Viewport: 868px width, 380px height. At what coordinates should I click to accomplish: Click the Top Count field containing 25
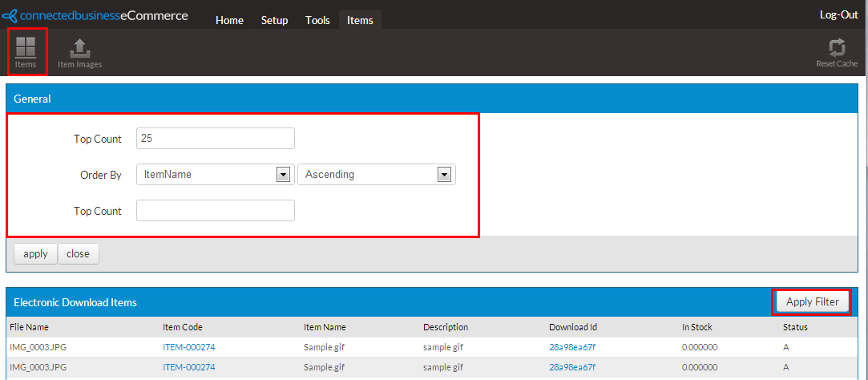[x=216, y=139]
